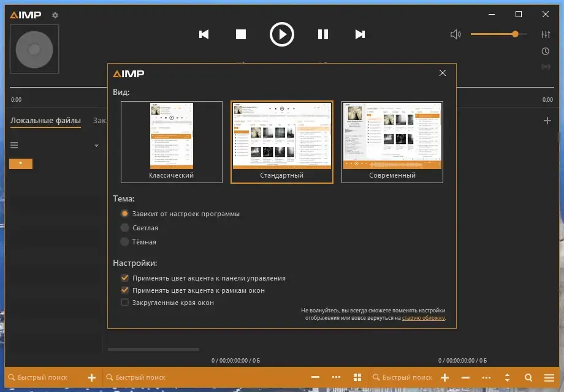Start playback with the circular play button
The image size is (564, 392).
click(x=282, y=34)
